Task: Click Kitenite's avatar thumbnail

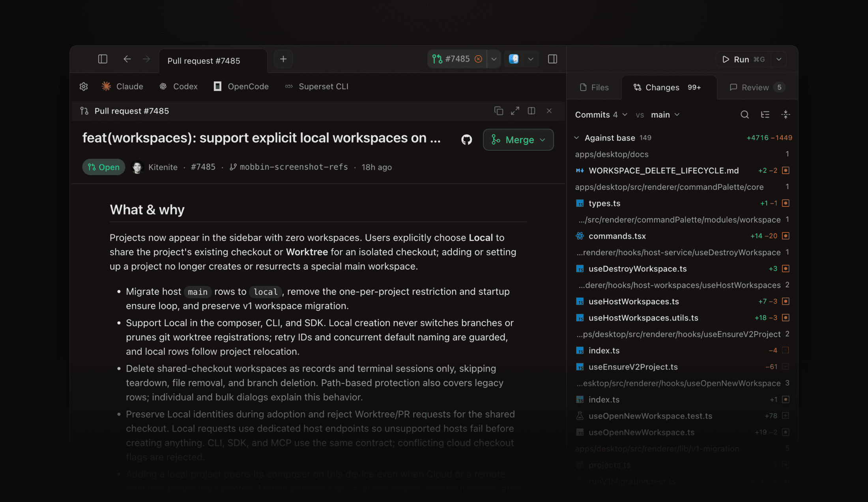Action: click(137, 167)
